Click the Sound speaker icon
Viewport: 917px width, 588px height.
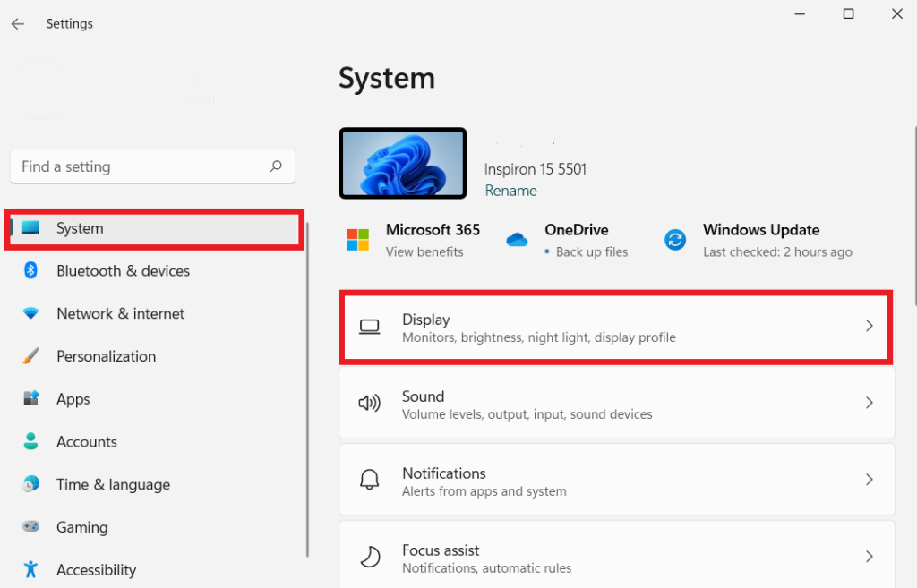click(370, 403)
